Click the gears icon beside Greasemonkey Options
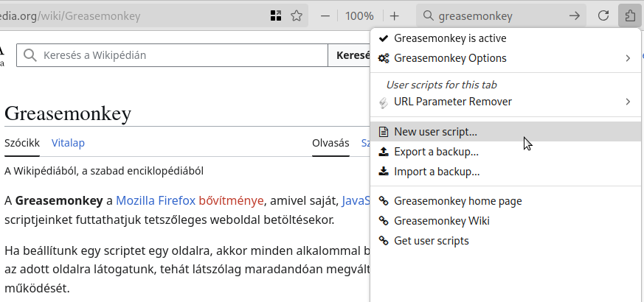Screen dimensions: 644x302 coord(384,58)
